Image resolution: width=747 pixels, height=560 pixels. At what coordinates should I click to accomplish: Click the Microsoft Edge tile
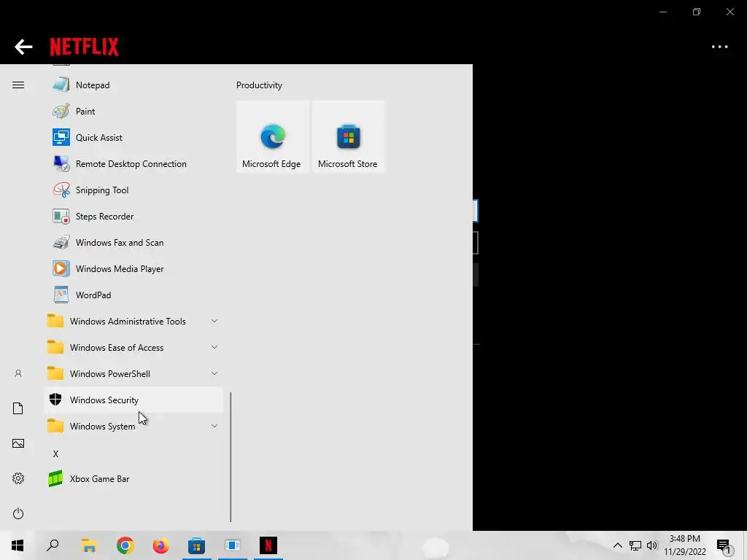[x=273, y=136]
